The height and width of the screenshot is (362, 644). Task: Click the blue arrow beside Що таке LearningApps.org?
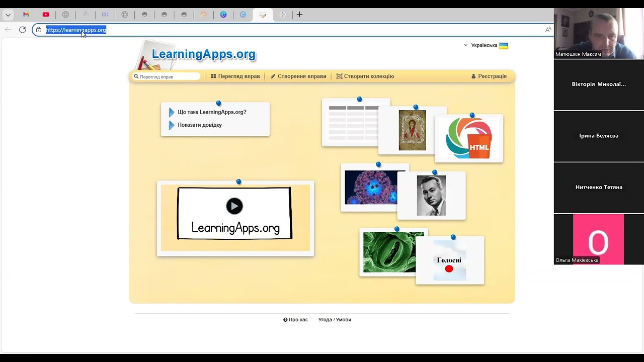click(172, 112)
